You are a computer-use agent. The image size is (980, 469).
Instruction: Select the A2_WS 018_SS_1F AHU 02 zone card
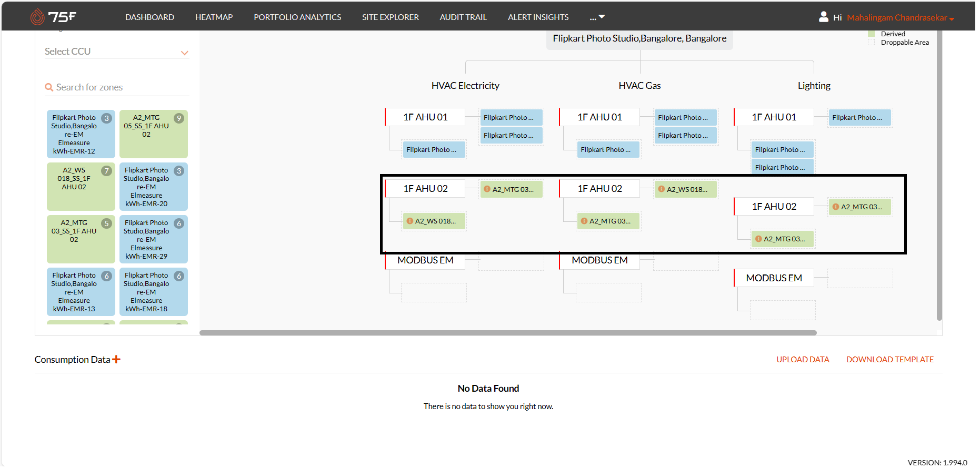pos(81,187)
